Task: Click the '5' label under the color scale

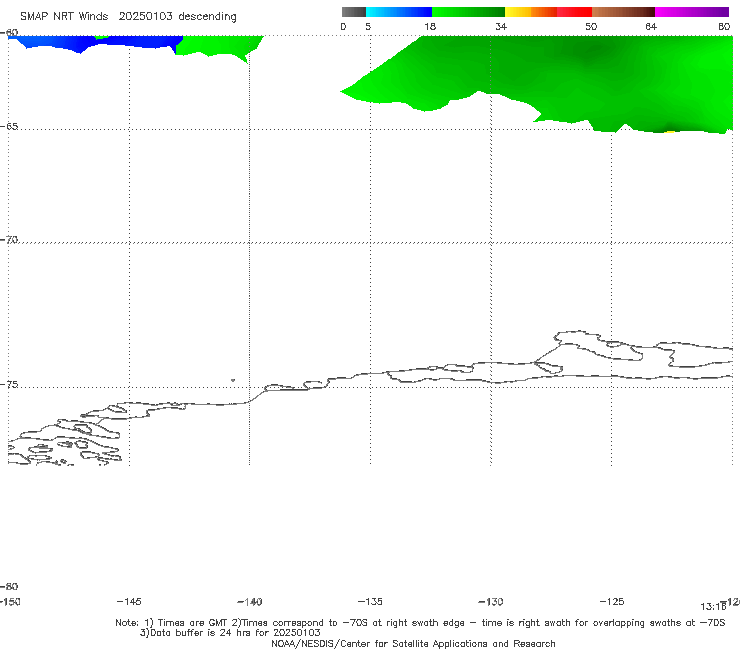Action: [x=368, y=26]
